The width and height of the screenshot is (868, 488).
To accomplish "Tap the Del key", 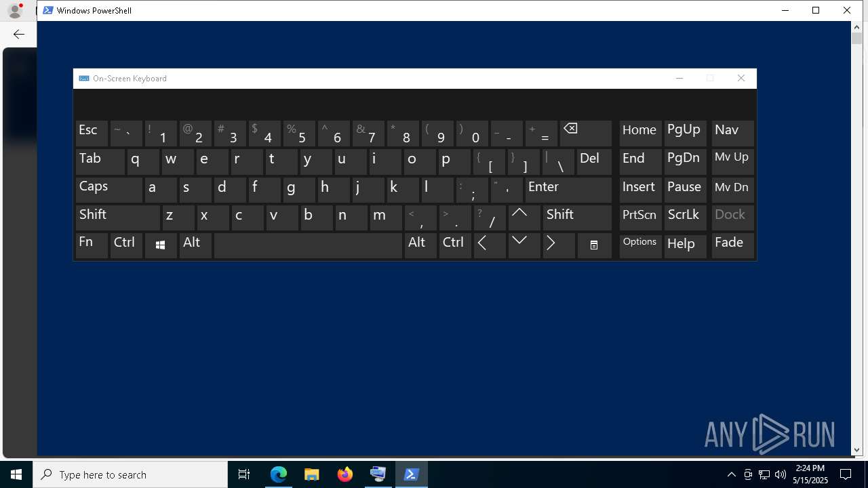I will 594,162.
